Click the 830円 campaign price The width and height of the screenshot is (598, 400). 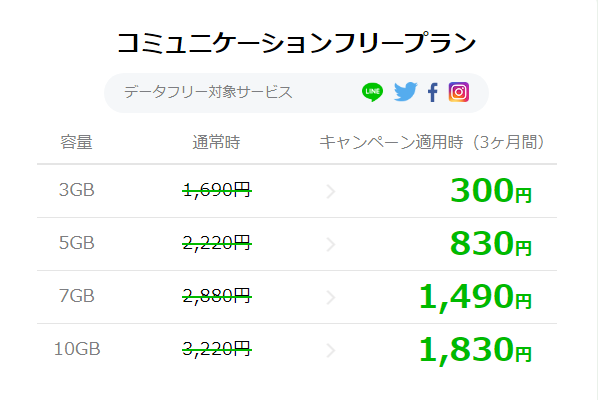pos(491,243)
